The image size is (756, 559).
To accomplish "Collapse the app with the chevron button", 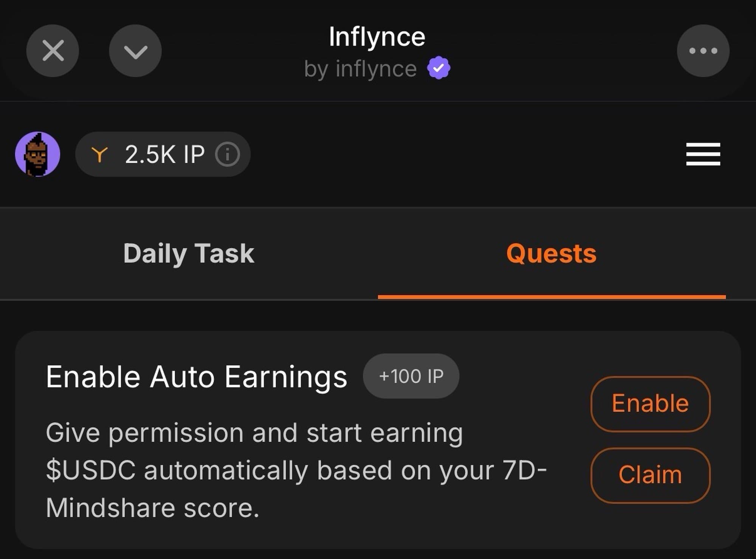I will pyautogui.click(x=135, y=51).
